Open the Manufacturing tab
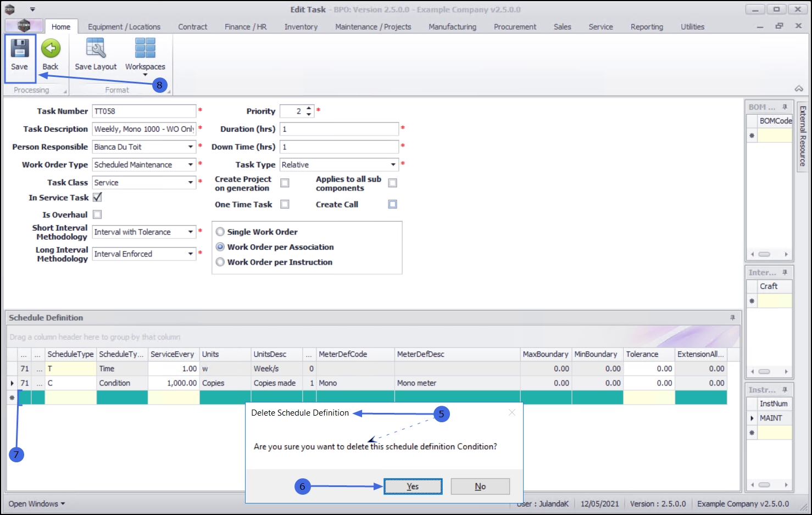 tap(453, 26)
